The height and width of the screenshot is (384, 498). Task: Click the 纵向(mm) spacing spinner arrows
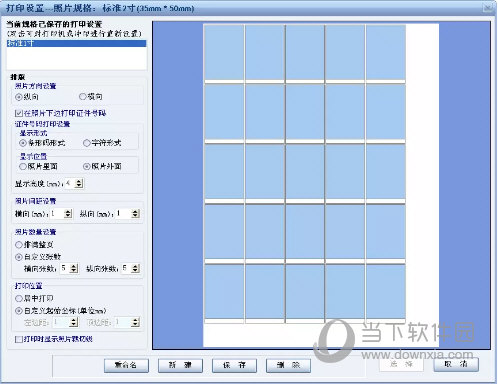(x=135, y=214)
